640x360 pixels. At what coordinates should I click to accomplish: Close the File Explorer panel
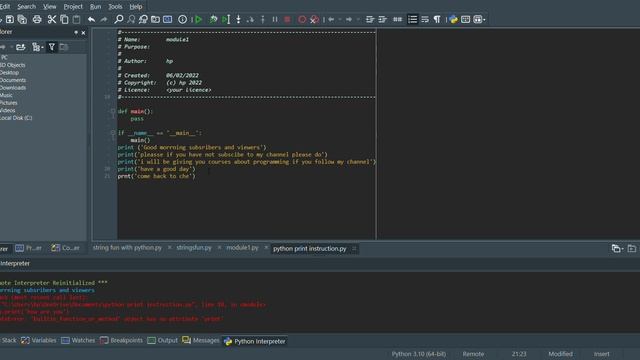point(84,32)
